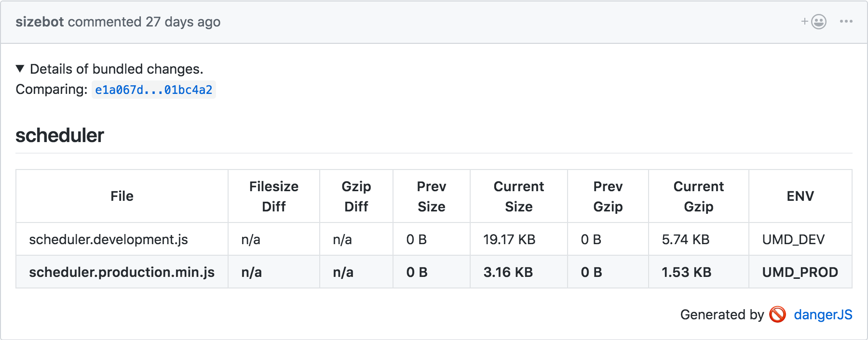Click the 19.17 KB current size cell
This screenshot has width=868, height=340.
click(509, 239)
